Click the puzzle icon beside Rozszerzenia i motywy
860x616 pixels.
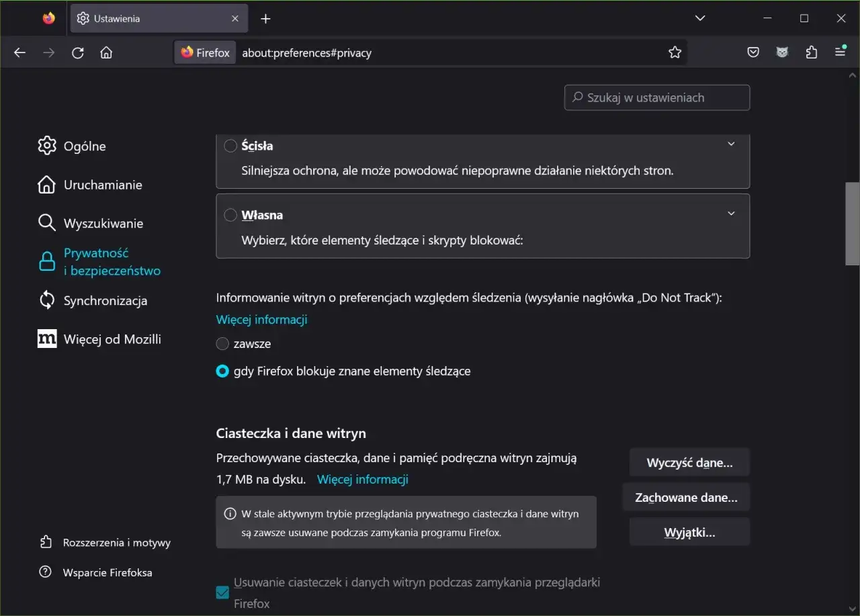(x=46, y=541)
